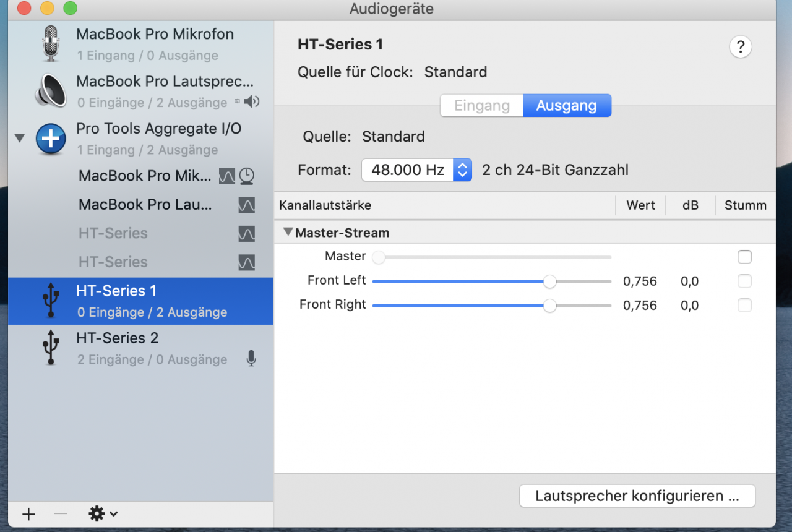Select HT-Series 1 device in list
Screen dimensions: 792x532
(x=141, y=301)
